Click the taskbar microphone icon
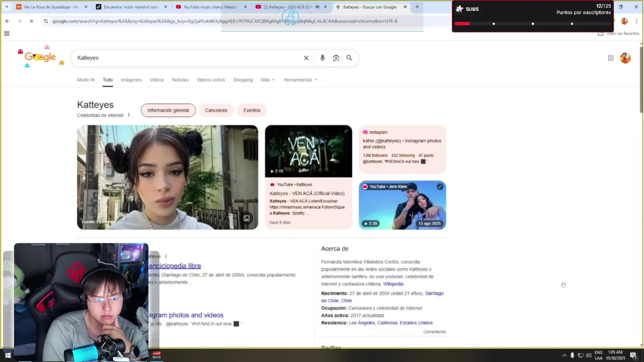The image size is (644, 362). point(572,355)
